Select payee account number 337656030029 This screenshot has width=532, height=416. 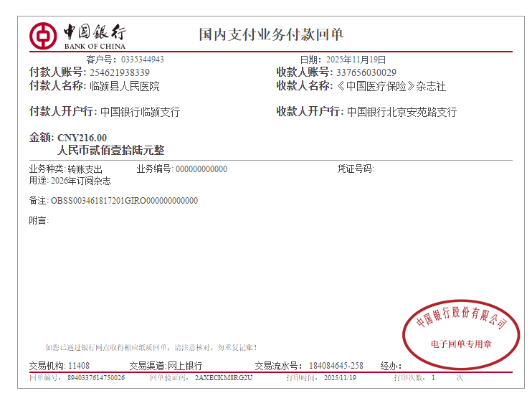pos(366,72)
